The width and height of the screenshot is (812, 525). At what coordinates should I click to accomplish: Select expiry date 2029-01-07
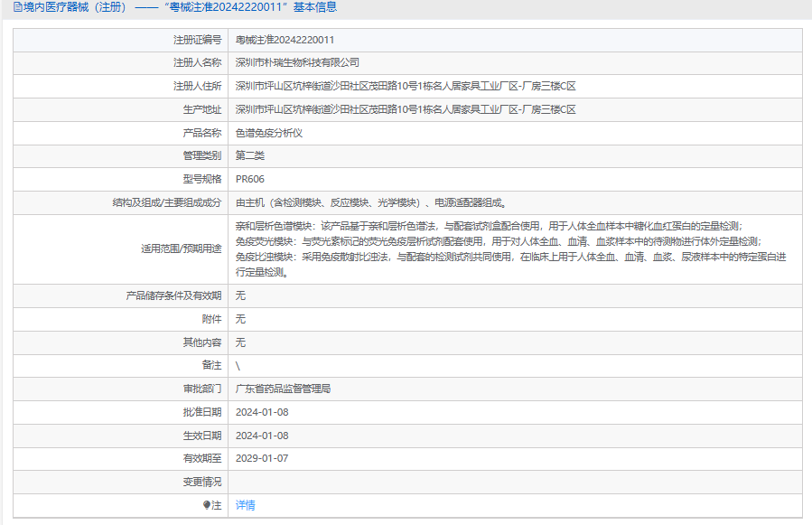[x=262, y=458]
